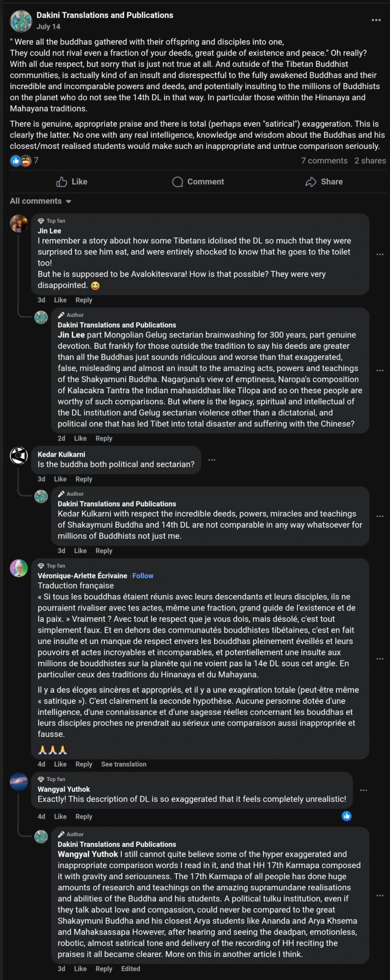Open options for Véronique-Arlette's French comment
The width and height of the screenshot is (390, 980).
[x=380, y=659]
